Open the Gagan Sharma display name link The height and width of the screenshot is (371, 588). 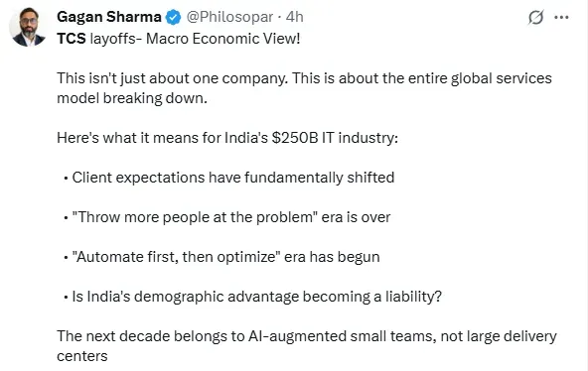[109, 17]
